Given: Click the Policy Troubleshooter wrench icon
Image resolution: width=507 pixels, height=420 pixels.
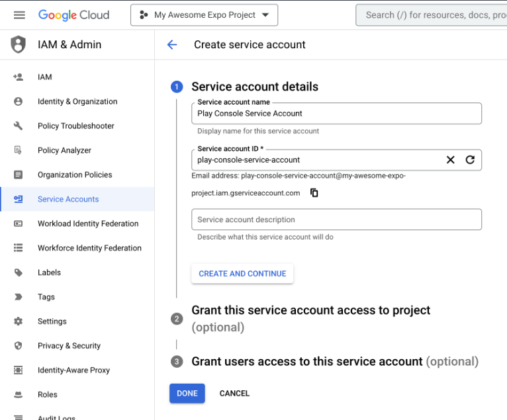Looking at the screenshot, I should (18, 126).
